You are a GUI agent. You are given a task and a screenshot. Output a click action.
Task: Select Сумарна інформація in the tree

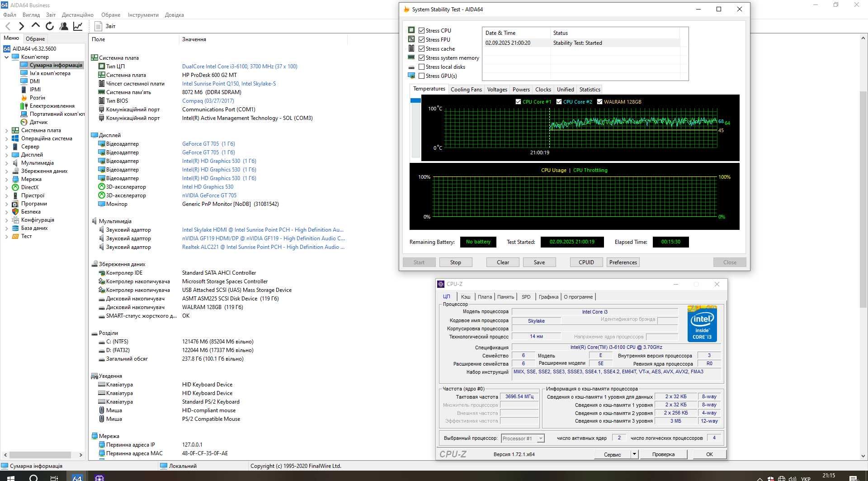[56, 65]
